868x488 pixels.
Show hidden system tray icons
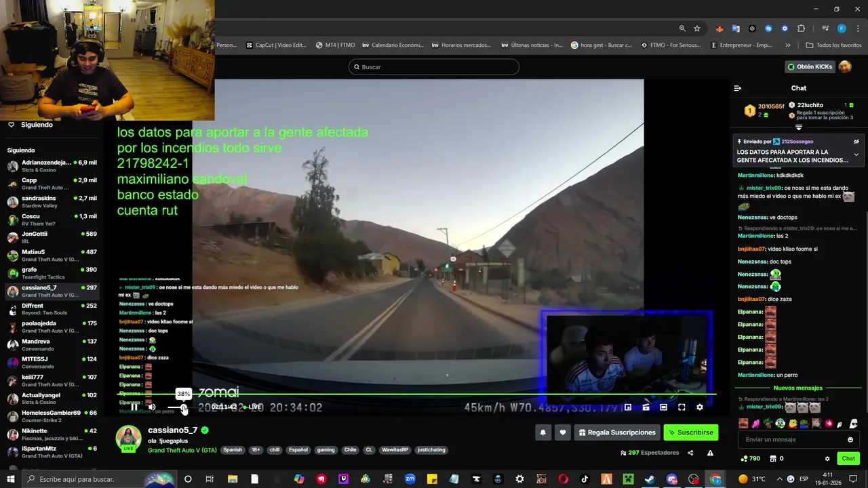coord(781,479)
